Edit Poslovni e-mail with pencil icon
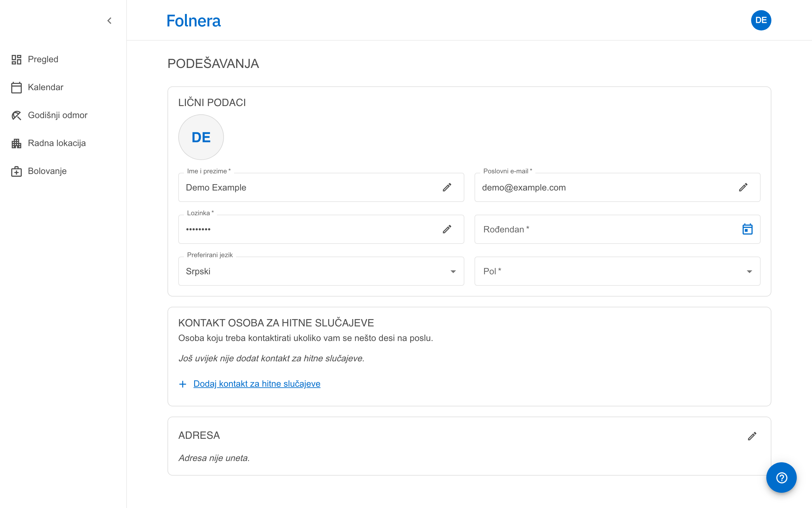The width and height of the screenshot is (812, 508). (x=743, y=187)
